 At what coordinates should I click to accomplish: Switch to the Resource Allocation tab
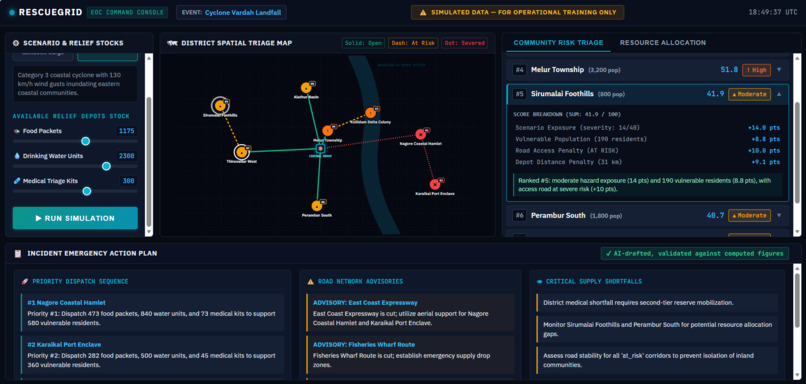(663, 43)
